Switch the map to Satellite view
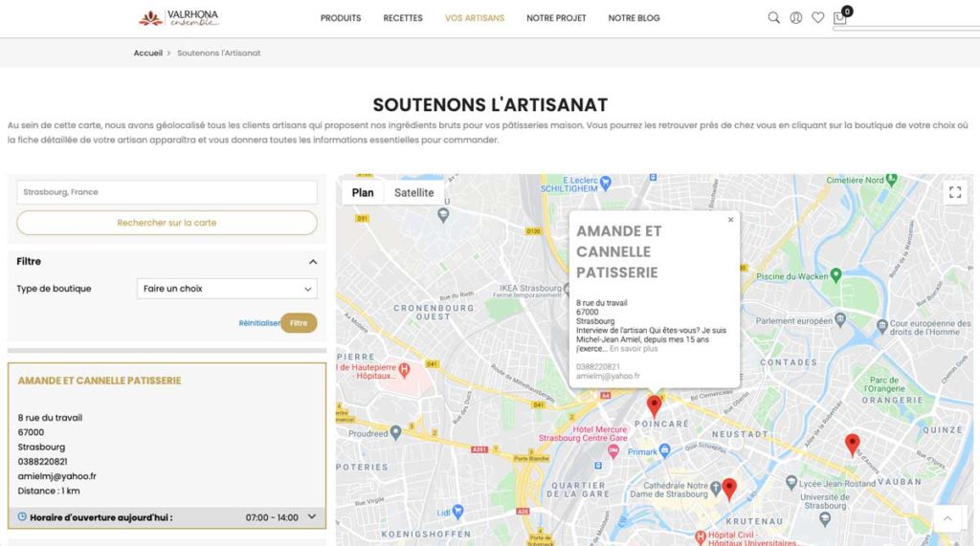 [413, 192]
